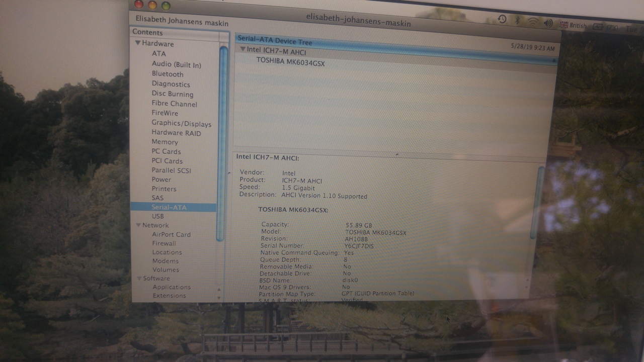This screenshot has height=362, width=644.
Task: Click the green zoom window button
Action: click(166, 6)
